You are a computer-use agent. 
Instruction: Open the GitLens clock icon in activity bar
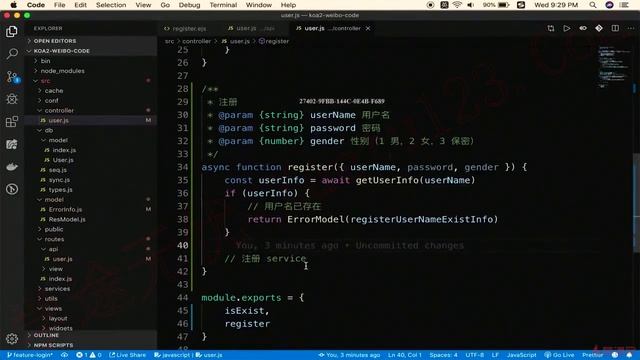point(11,189)
